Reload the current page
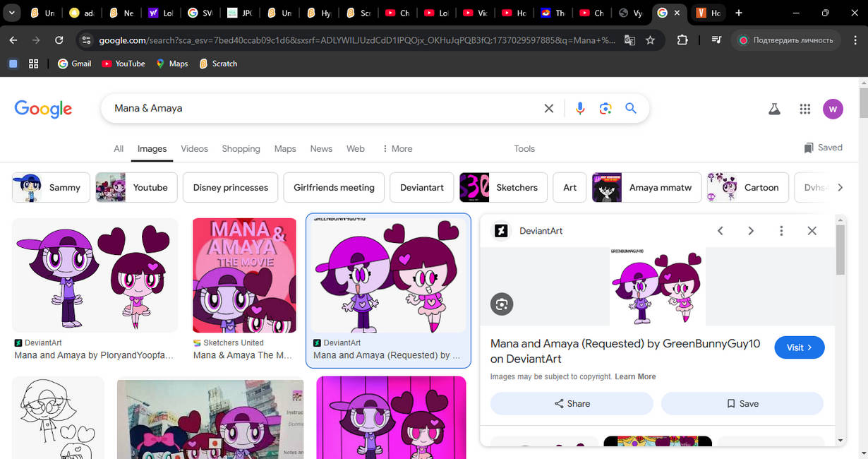868x459 pixels. pyautogui.click(x=59, y=40)
